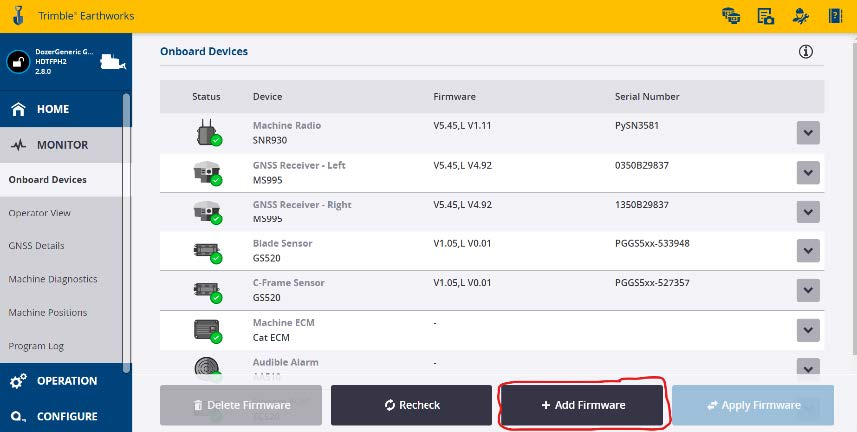857x432 pixels.
Task: Click the Machine ECM status icon
Action: point(208,331)
